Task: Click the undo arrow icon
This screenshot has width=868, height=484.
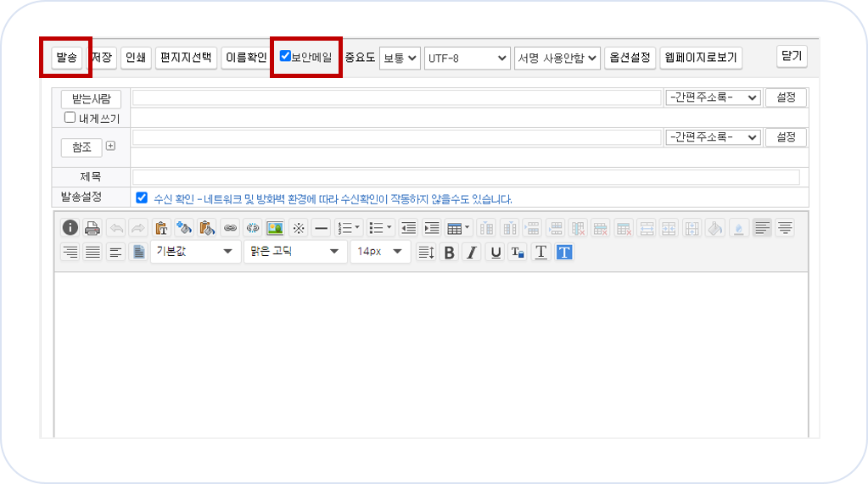Action: click(x=116, y=228)
